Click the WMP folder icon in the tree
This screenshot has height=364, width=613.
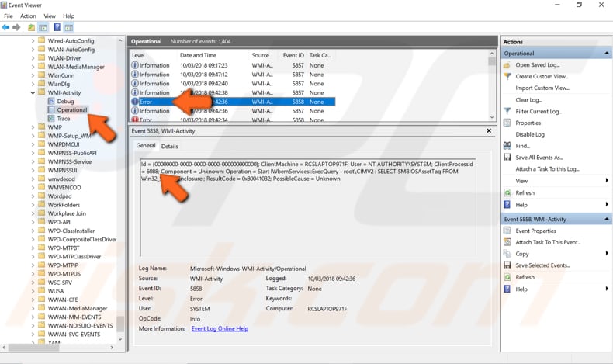pyautogui.click(x=42, y=127)
